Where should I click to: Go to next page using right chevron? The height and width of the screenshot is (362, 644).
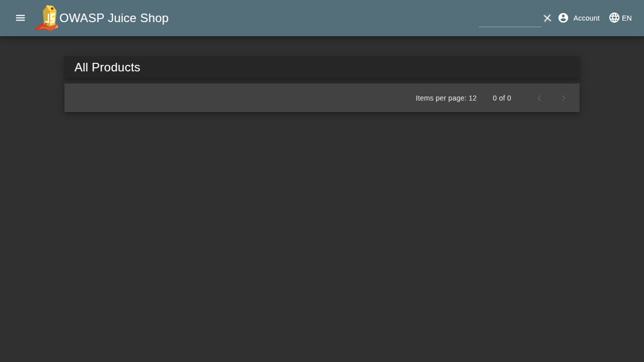coord(563,98)
